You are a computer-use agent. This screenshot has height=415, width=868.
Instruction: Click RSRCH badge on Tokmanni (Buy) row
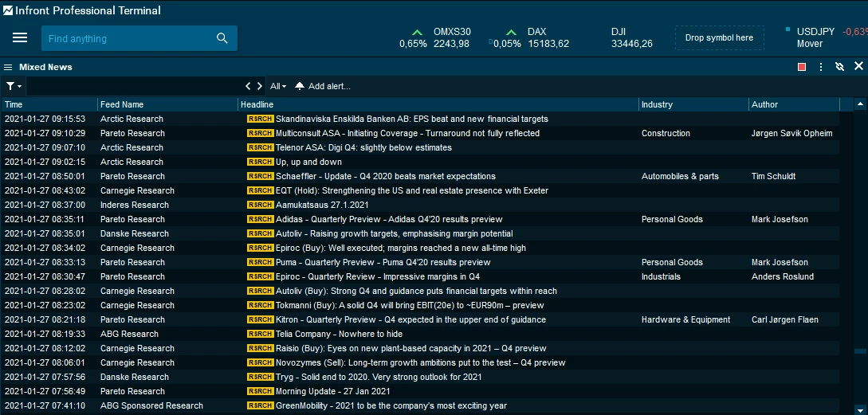click(x=260, y=305)
